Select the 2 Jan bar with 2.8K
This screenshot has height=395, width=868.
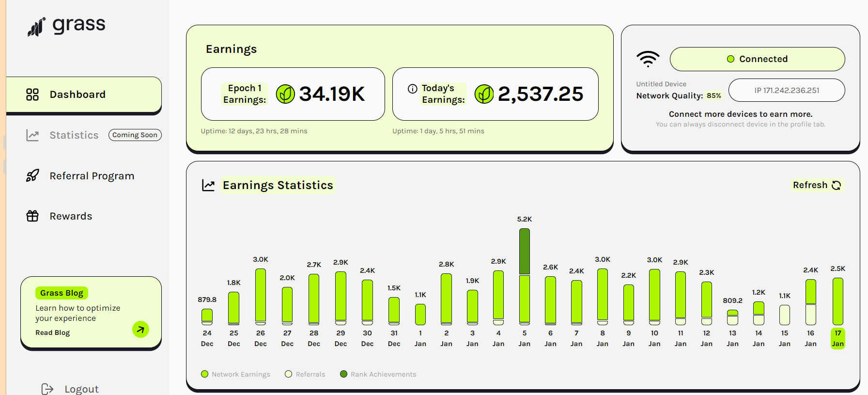pos(447,299)
